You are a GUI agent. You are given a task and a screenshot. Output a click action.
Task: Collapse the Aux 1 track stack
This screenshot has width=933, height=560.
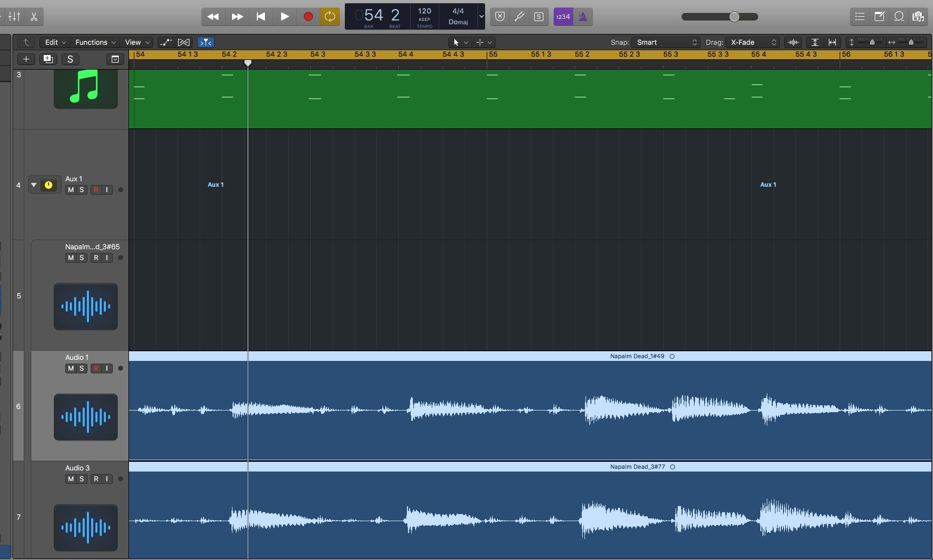pos(34,185)
